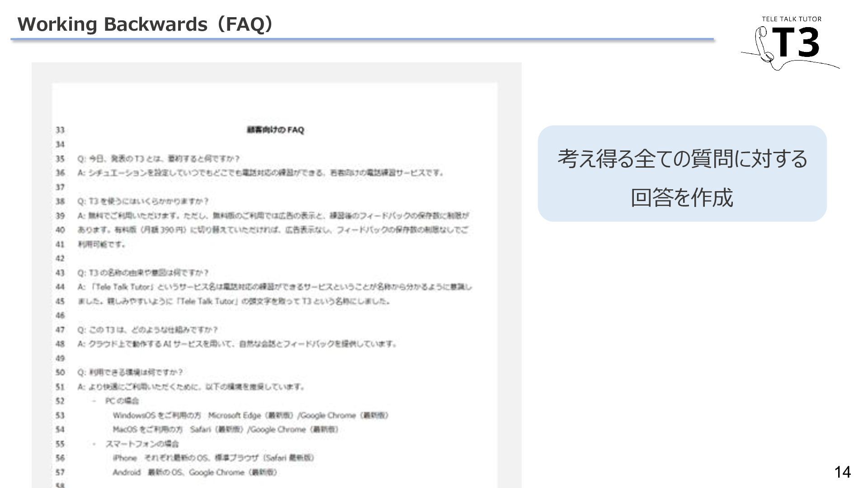Click the question 'Q: T3 を使うにはいくらかかりますか？'

click(x=143, y=201)
